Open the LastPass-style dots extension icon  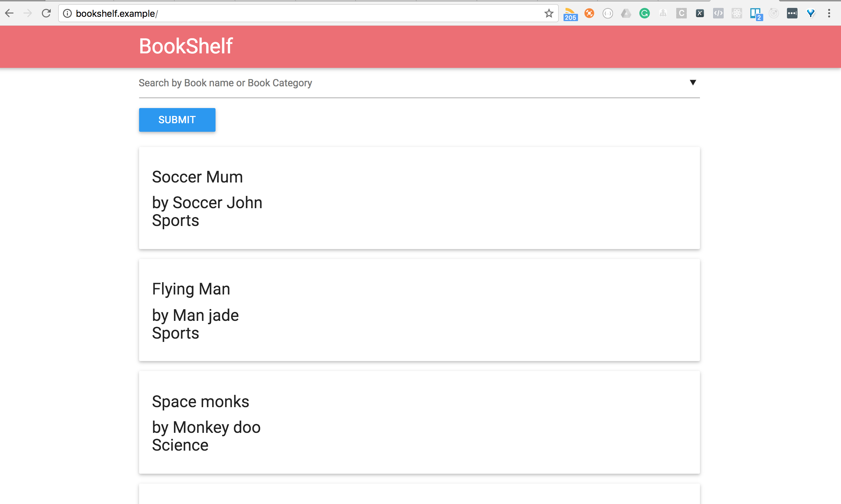click(x=792, y=13)
